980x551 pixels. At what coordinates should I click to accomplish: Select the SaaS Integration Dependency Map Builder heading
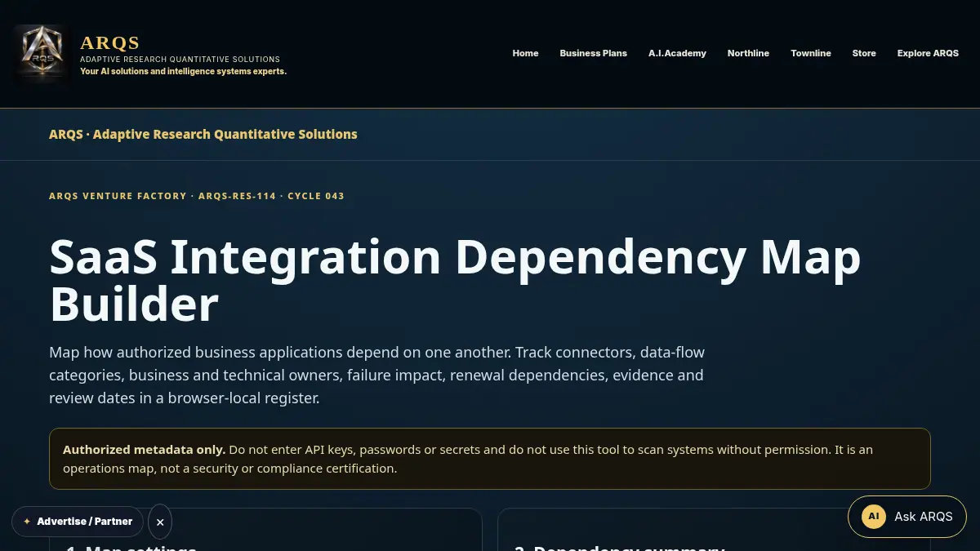coord(455,280)
